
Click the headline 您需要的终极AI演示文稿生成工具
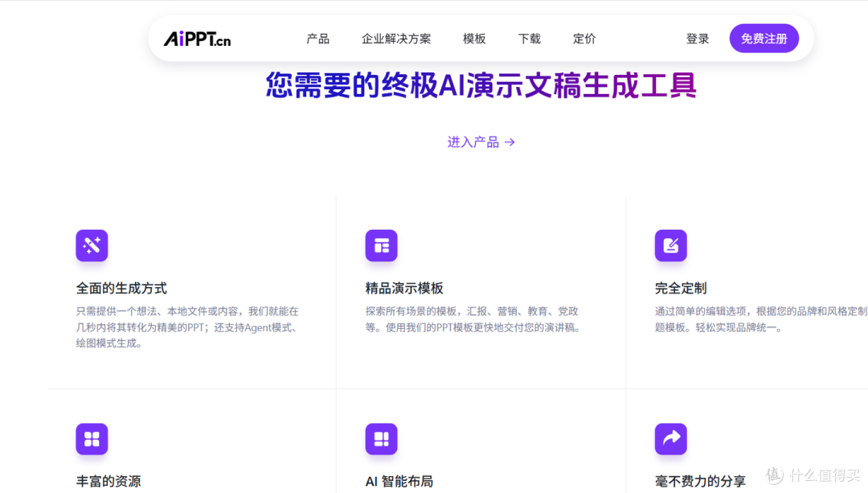coord(481,85)
